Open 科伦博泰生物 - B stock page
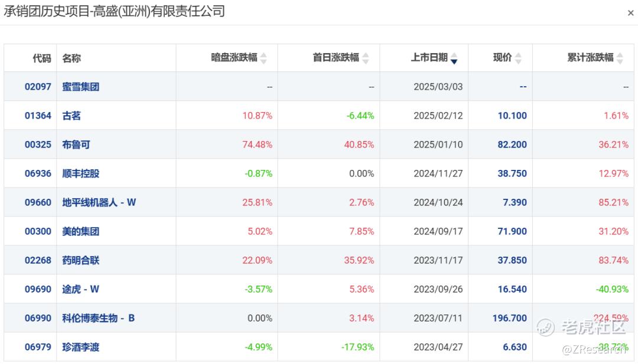Image resolution: width=638 pixels, height=364 pixels. [98, 318]
